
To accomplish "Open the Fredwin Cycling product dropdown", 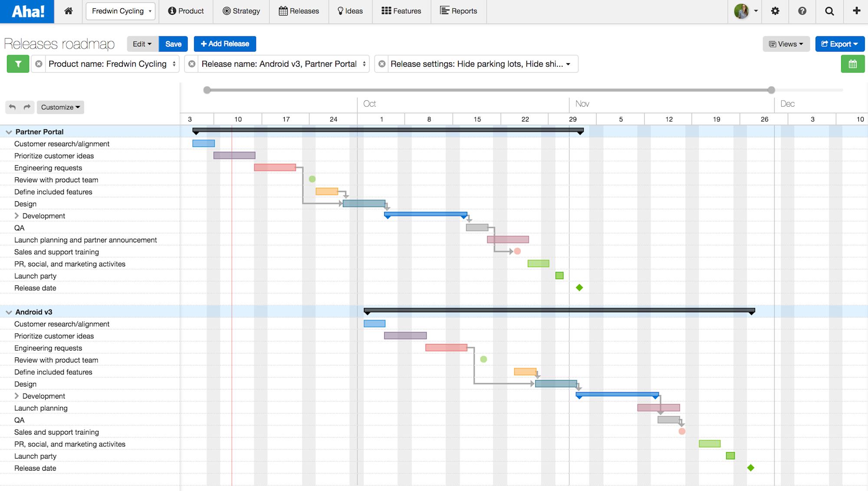I will [119, 11].
